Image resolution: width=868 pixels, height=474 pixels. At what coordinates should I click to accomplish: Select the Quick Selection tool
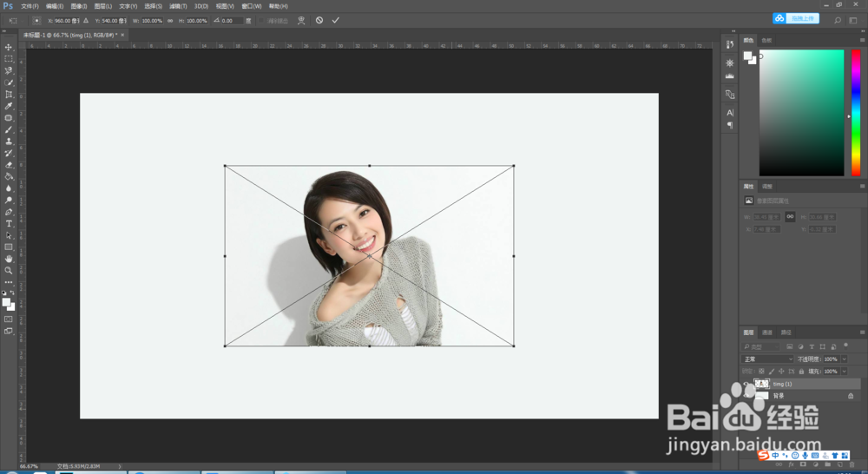[9, 82]
